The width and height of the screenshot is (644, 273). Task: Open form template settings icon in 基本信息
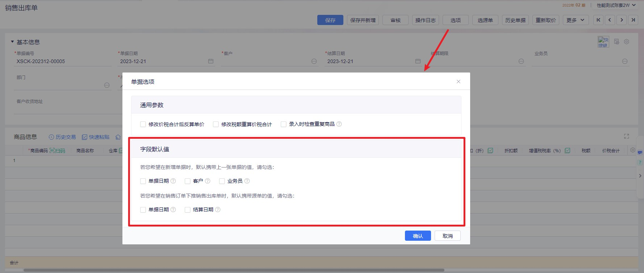617,42
